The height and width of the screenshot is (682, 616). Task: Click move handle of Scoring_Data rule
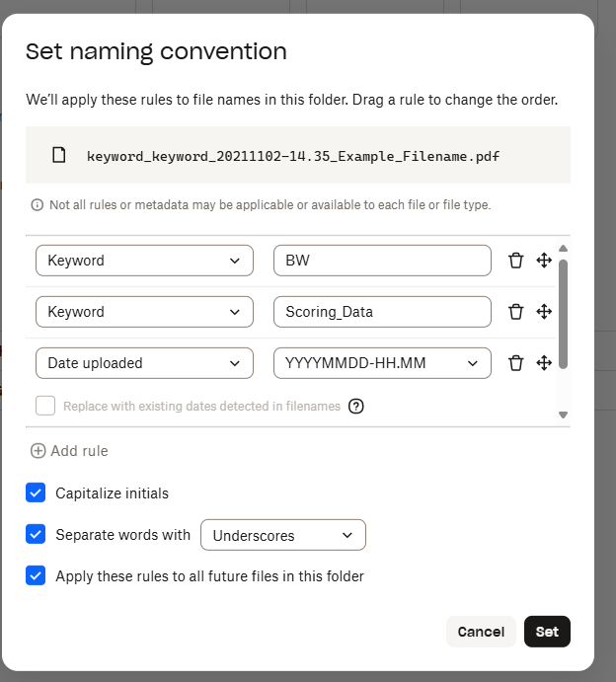(543, 312)
